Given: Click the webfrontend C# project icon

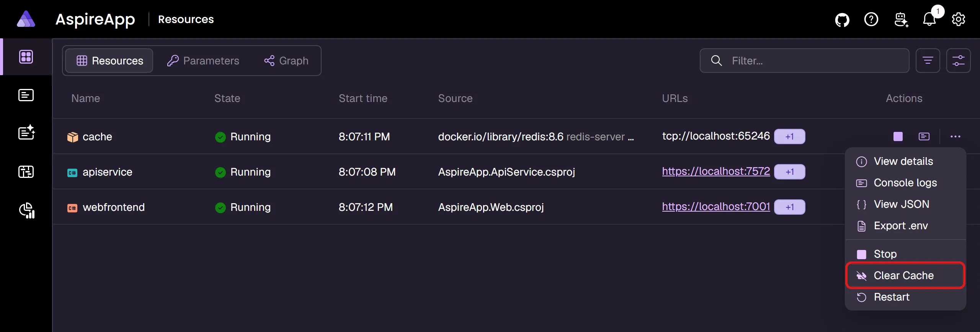Looking at the screenshot, I should click(72, 208).
